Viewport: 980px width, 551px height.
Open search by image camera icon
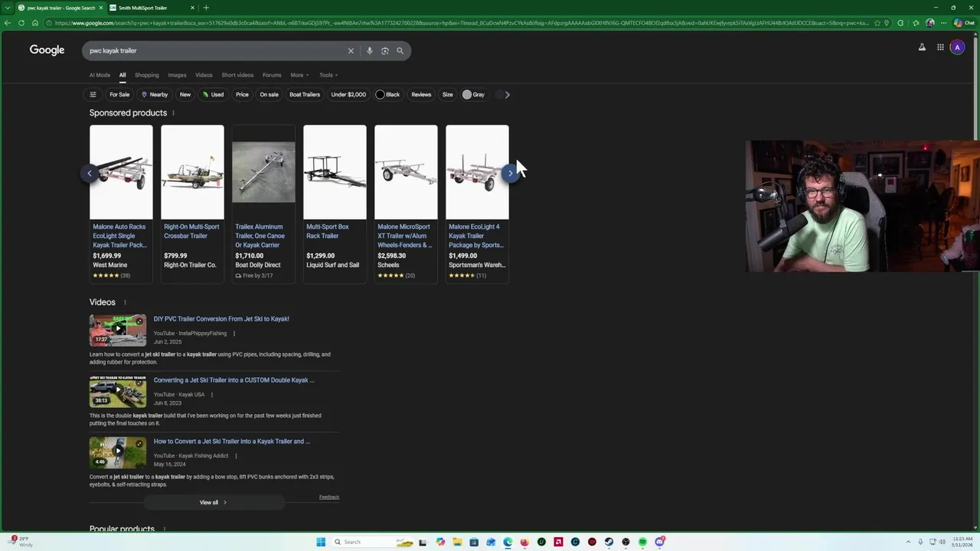coord(385,51)
